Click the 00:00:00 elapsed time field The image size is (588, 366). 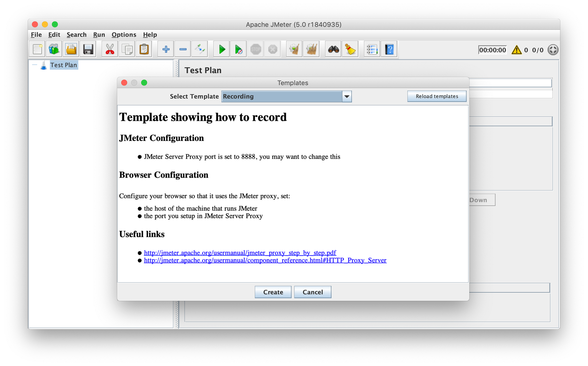coord(492,50)
